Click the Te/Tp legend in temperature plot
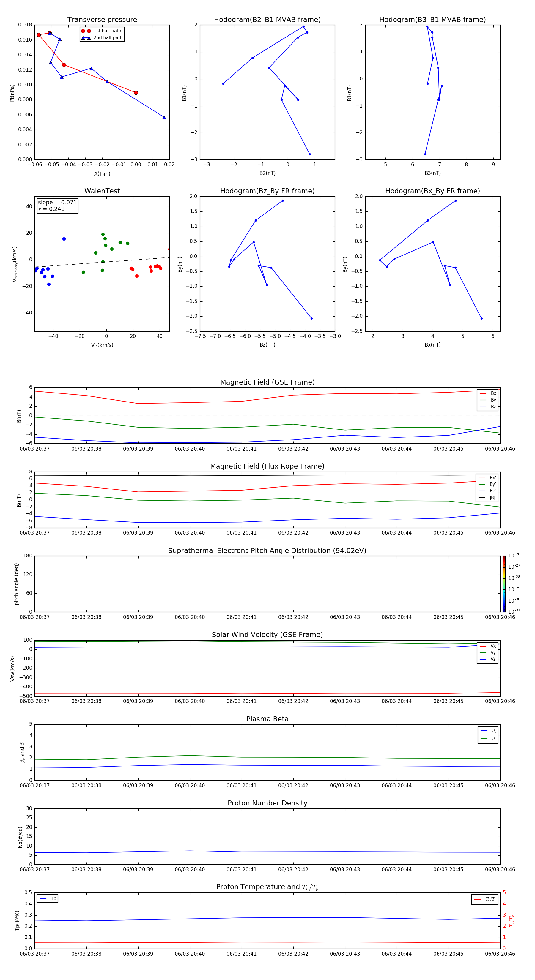This screenshot has height=980, width=535. [485, 899]
